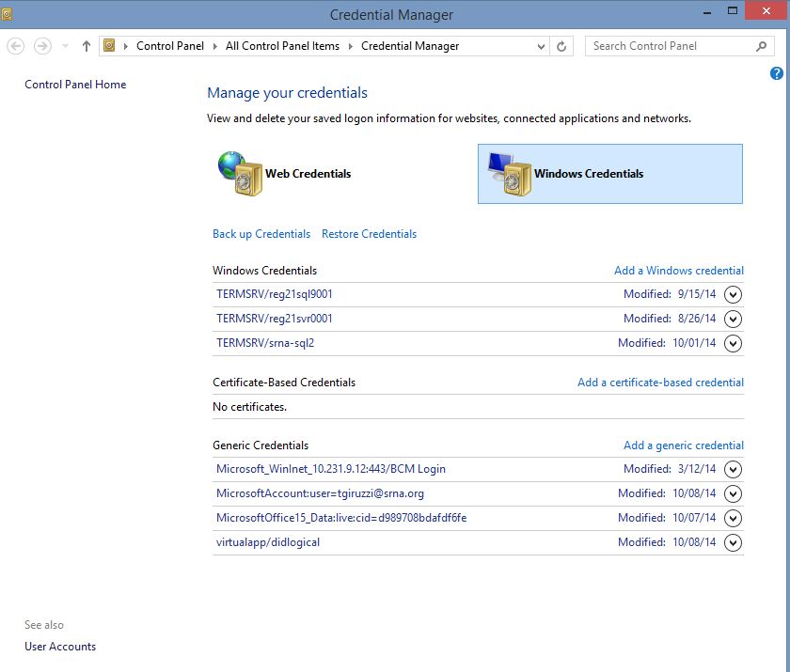This screenshot has width=790, height=672.
Task: Click Add a Windows credential link
Action: pyautogui.click(x=678, y=271)
